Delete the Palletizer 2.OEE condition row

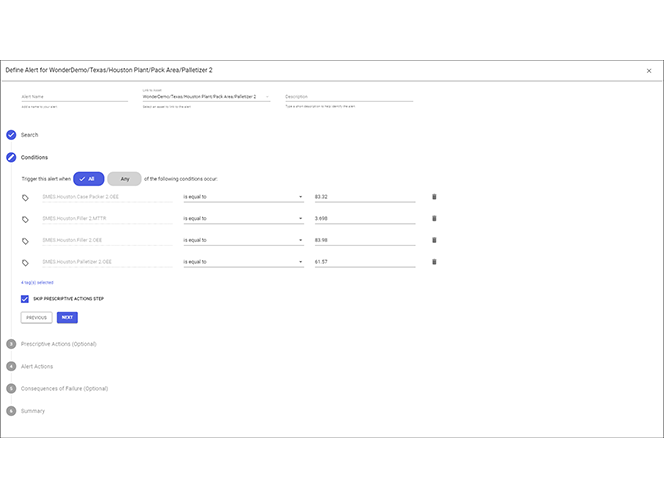click(434, 262)
